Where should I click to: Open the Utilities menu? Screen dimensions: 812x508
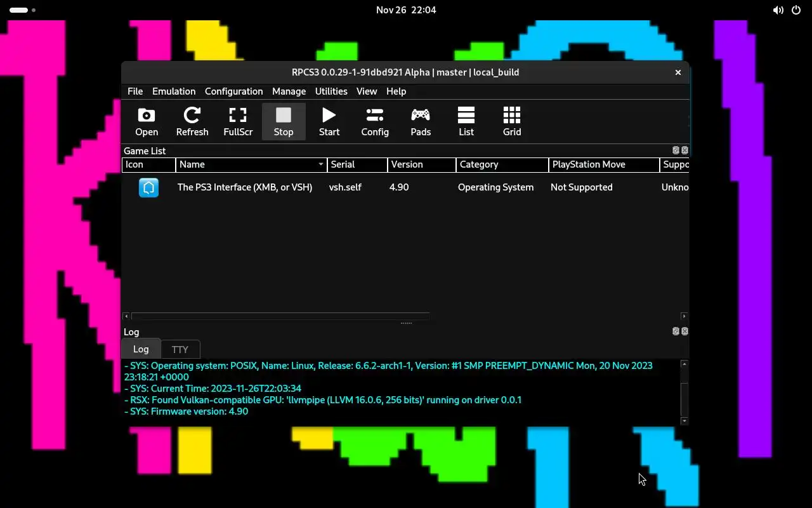[331, 91]
